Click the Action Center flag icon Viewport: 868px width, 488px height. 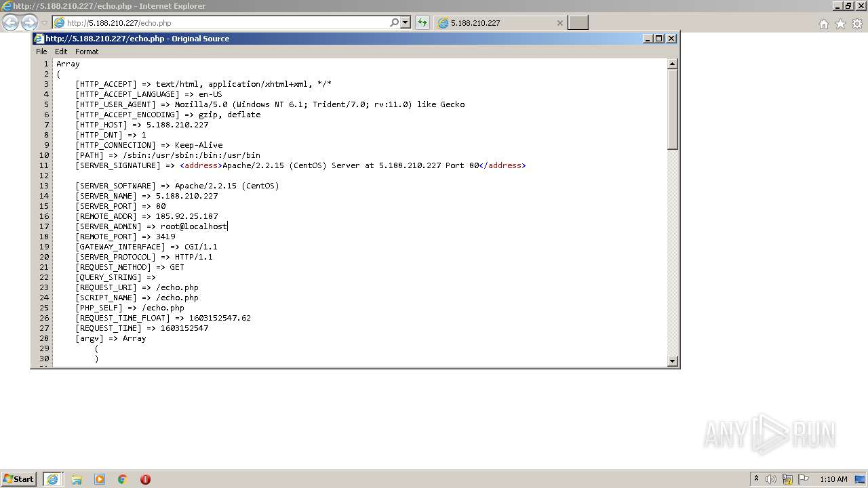[x=804, y=479]
